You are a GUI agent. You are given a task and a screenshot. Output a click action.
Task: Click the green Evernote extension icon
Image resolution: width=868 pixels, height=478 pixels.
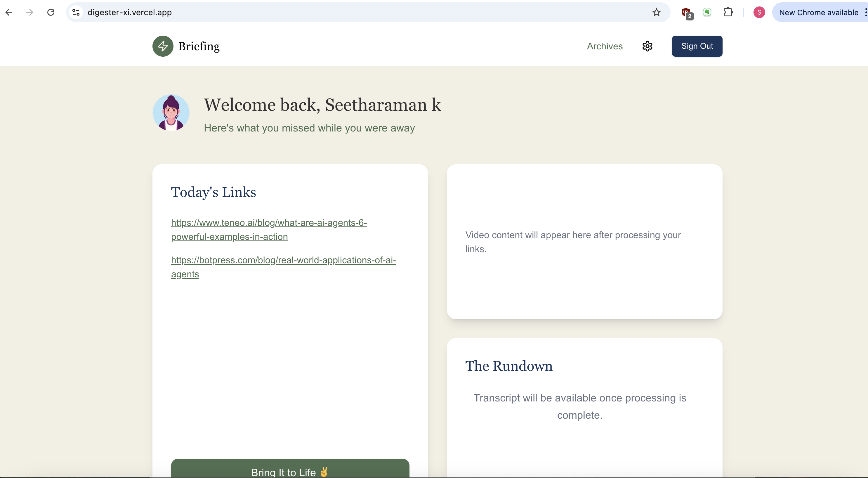[x=707, y=13]
